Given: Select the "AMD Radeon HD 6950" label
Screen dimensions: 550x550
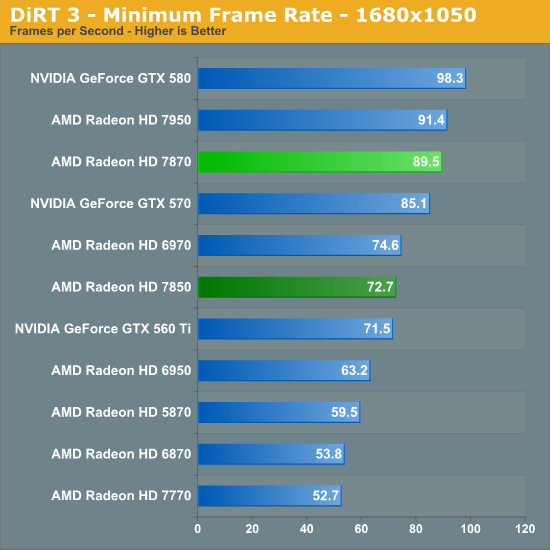Looking at the screenshot, I should point(121,370).
